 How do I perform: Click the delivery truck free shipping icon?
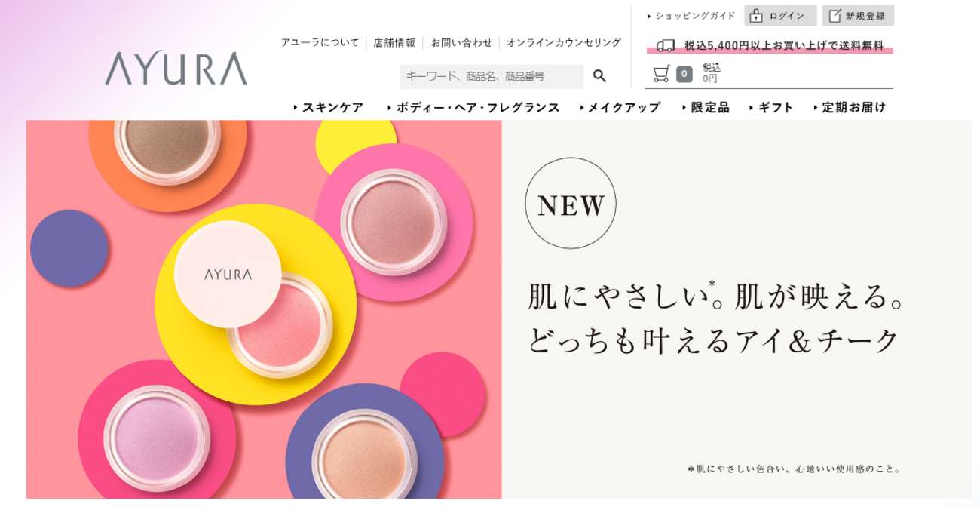coord(666,46)
